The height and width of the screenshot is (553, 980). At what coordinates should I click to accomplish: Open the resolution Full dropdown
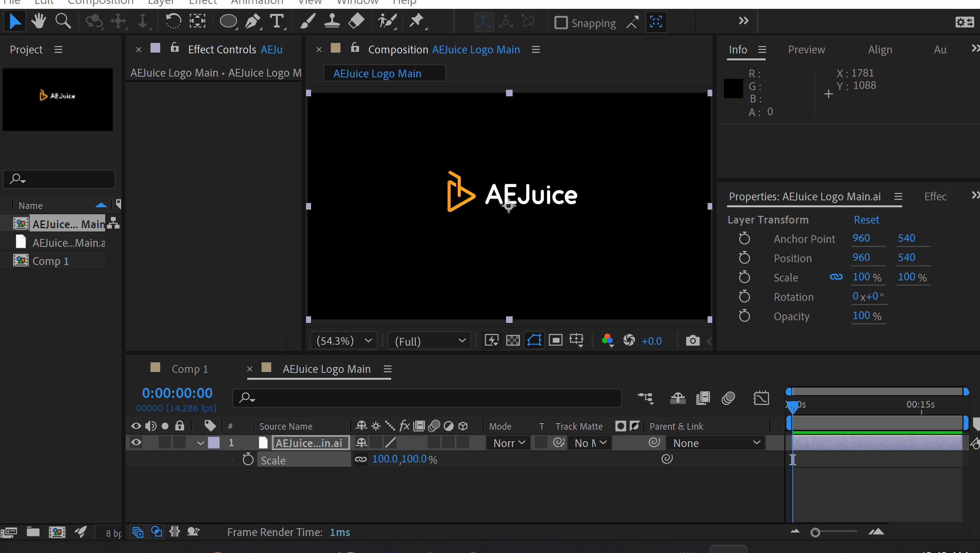point(429,341)
